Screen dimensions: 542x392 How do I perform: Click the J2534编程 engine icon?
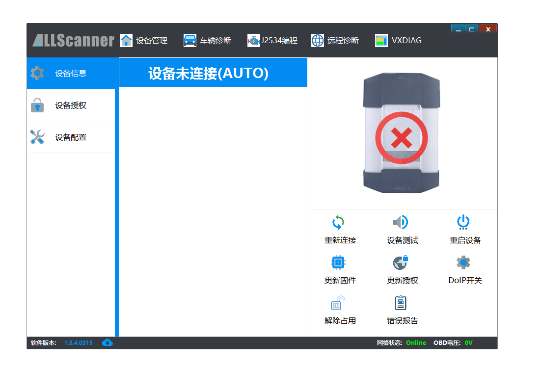coord(253,41)
